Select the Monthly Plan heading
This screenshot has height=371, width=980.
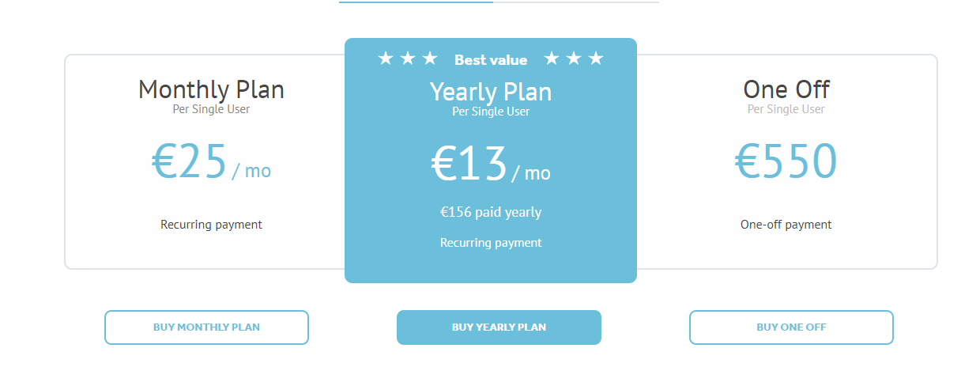211,89
